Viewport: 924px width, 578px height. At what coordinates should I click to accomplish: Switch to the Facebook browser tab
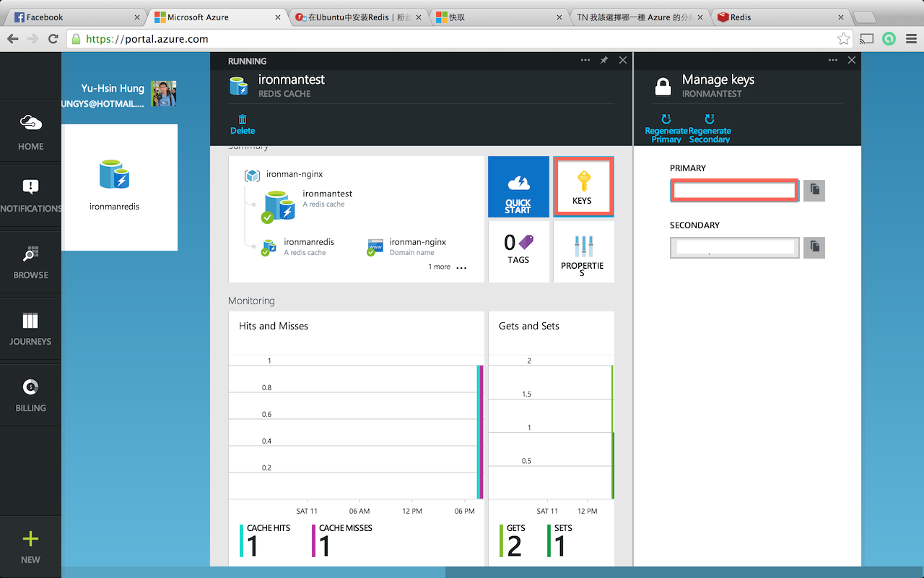76,17
